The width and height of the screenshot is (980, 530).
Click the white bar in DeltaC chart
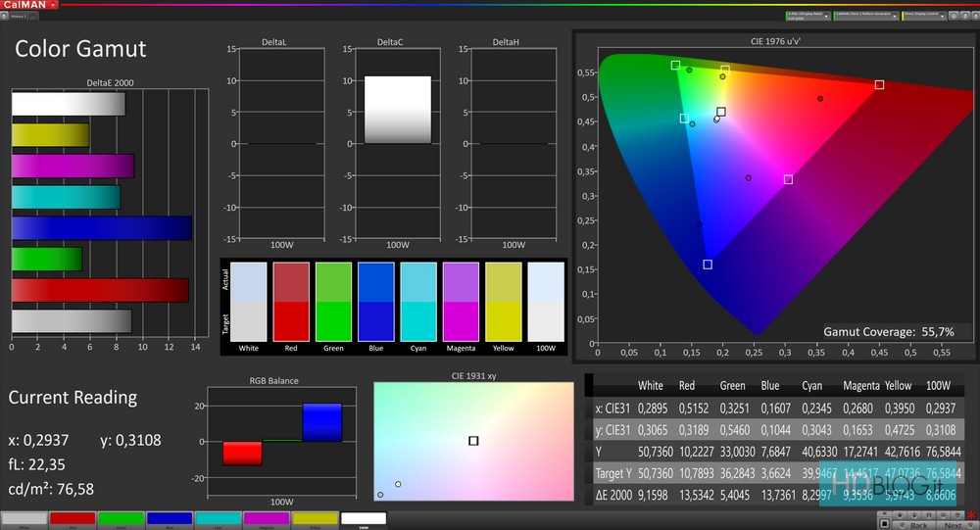click(398, 110)
